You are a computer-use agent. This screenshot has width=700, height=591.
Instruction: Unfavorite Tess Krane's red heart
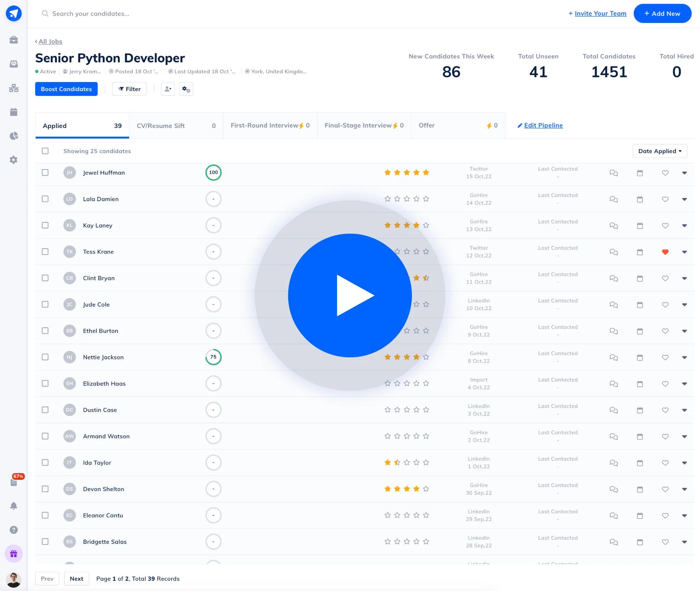point(665,252)
